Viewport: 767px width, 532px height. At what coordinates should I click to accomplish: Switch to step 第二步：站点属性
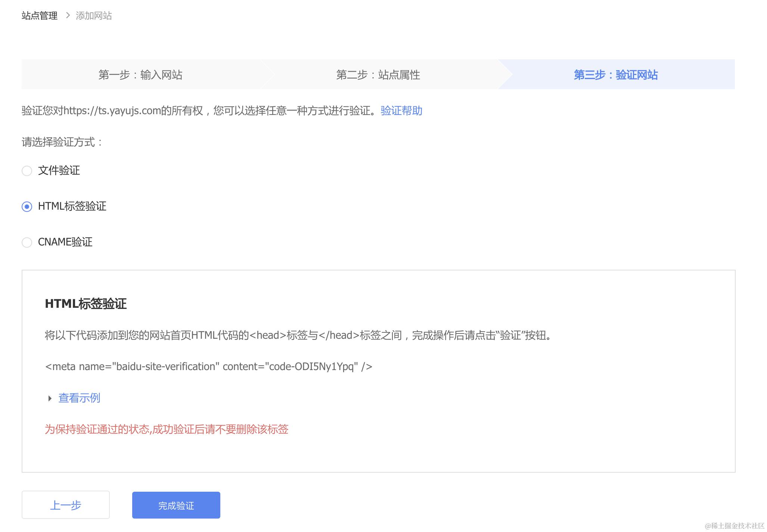pos(378,75)
